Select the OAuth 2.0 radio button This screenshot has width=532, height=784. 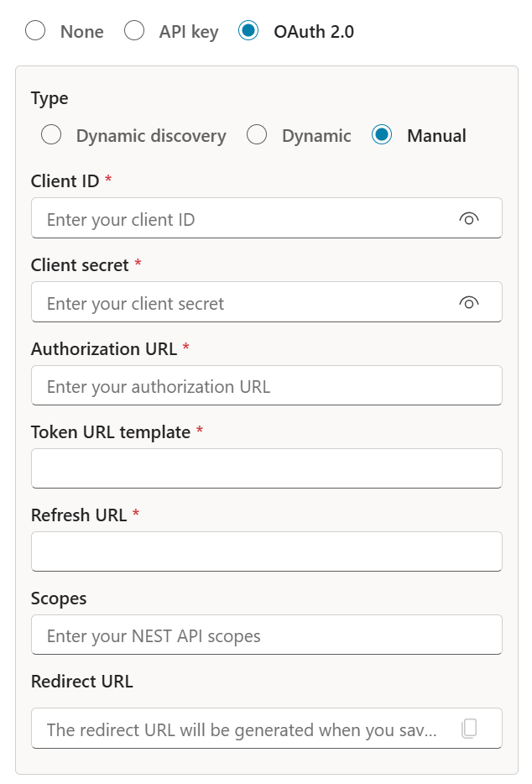click(248, 30)
